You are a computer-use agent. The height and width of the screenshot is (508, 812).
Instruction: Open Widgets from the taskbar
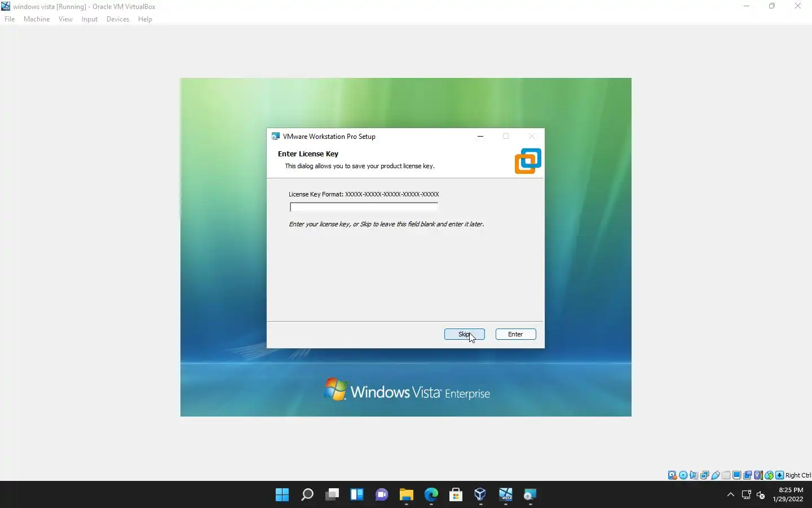pyautogui.click(x=356, y=495)
